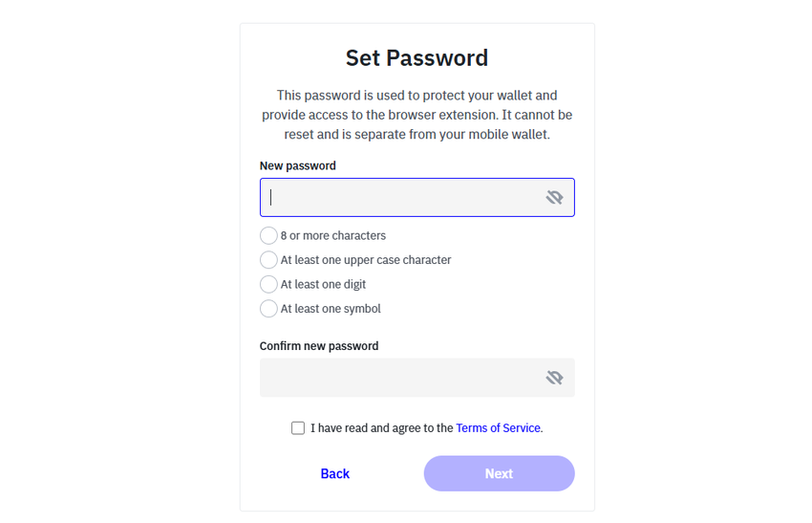
Task: Show the New password field's hidden text
Action: [554, 198]
